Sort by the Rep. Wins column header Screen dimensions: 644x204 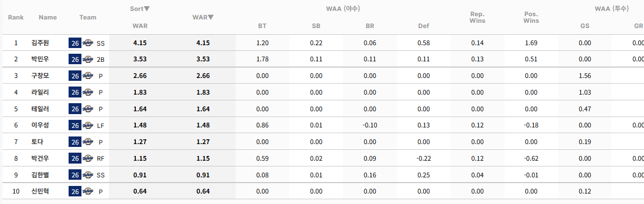click(x=477, y=18)
